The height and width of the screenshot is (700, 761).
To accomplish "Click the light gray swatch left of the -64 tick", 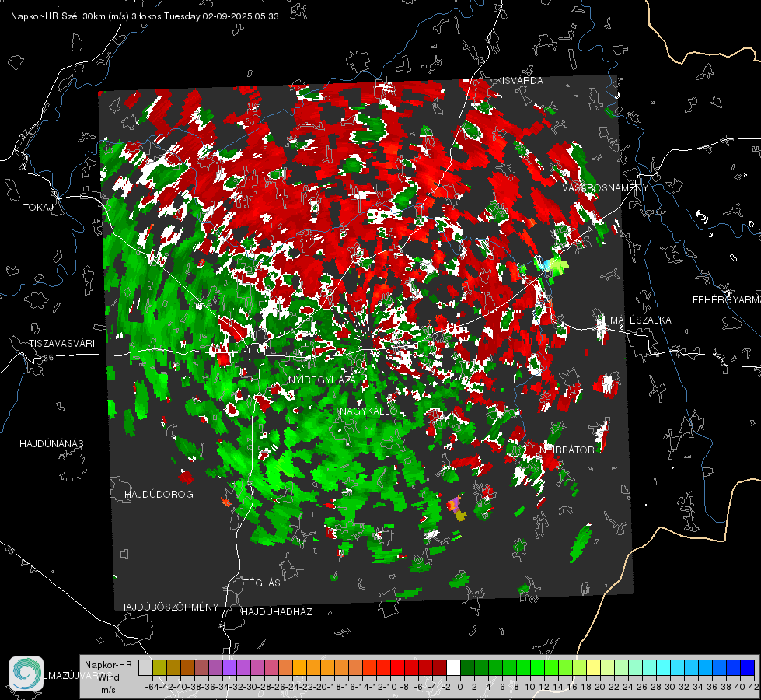I will click(145, 667).
